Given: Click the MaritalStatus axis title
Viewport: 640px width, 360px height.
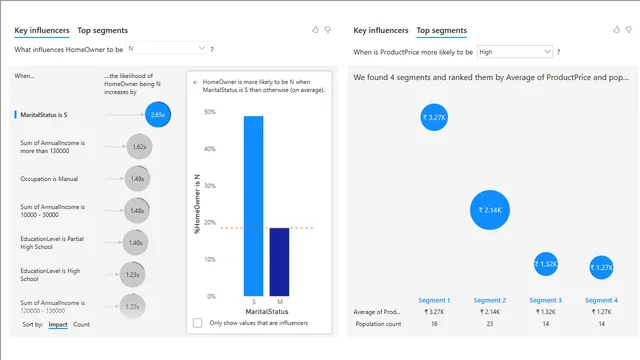Looking at the screenshot, I should tap(267, 311).
